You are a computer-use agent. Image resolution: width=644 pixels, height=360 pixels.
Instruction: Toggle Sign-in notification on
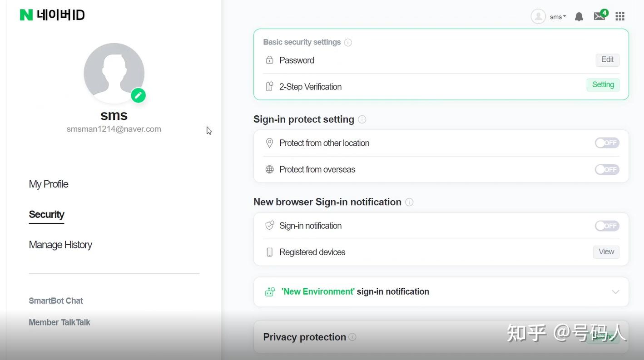click(x=607, y=226)
